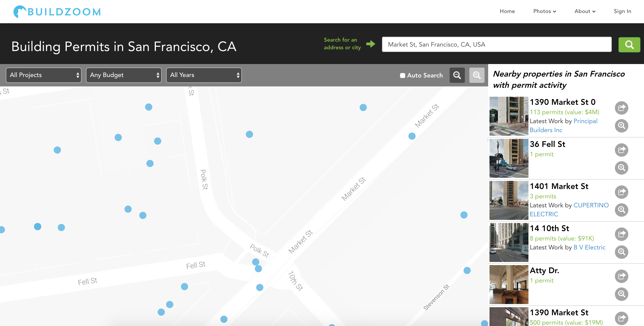The height and width of the screenshot is (326, 644).
Task: Click the green search magnifier button
Action: [x=629, y=45]
